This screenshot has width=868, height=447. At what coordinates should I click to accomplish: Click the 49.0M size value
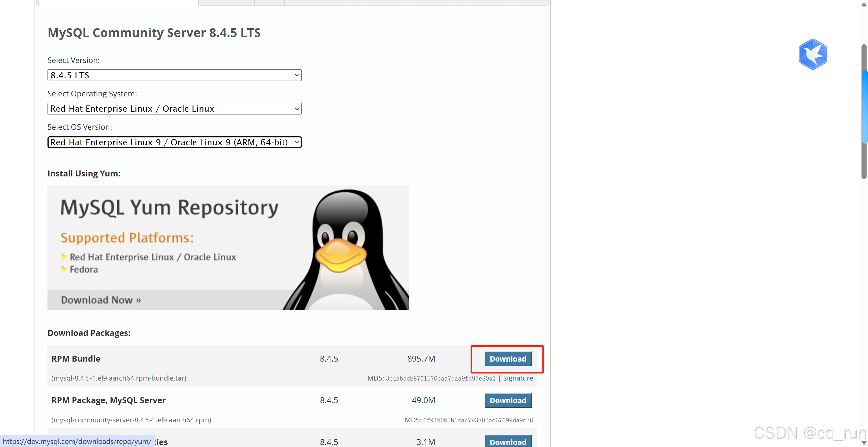click(x=423, y=400)
